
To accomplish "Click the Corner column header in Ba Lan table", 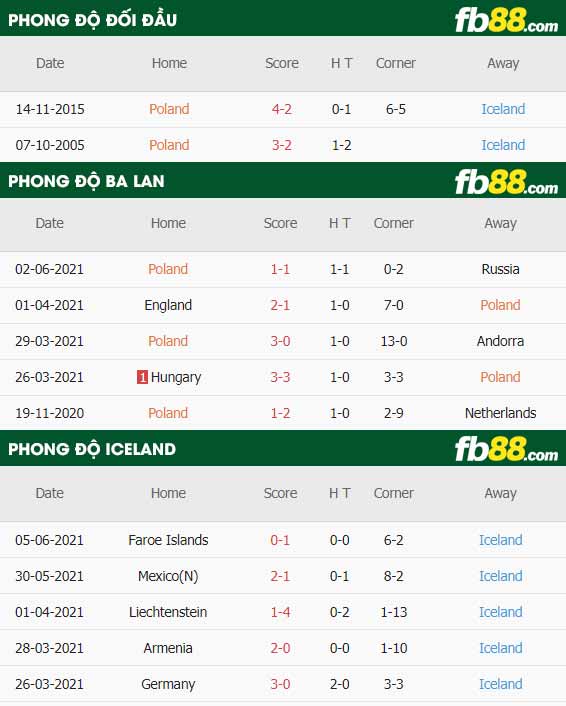I will (394, 223).
